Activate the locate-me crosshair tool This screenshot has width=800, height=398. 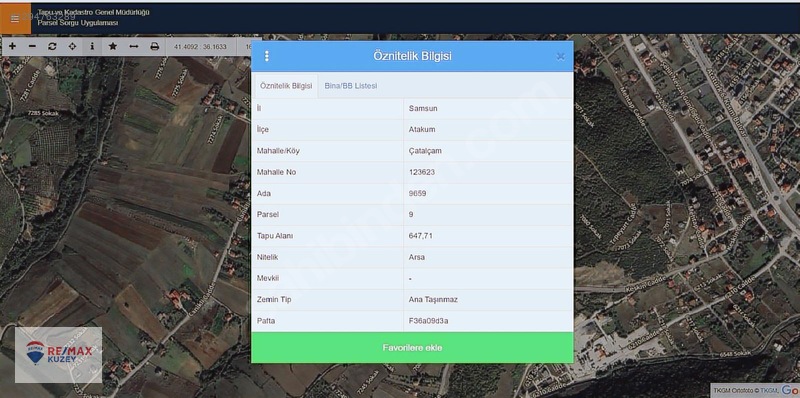[72, 46]
